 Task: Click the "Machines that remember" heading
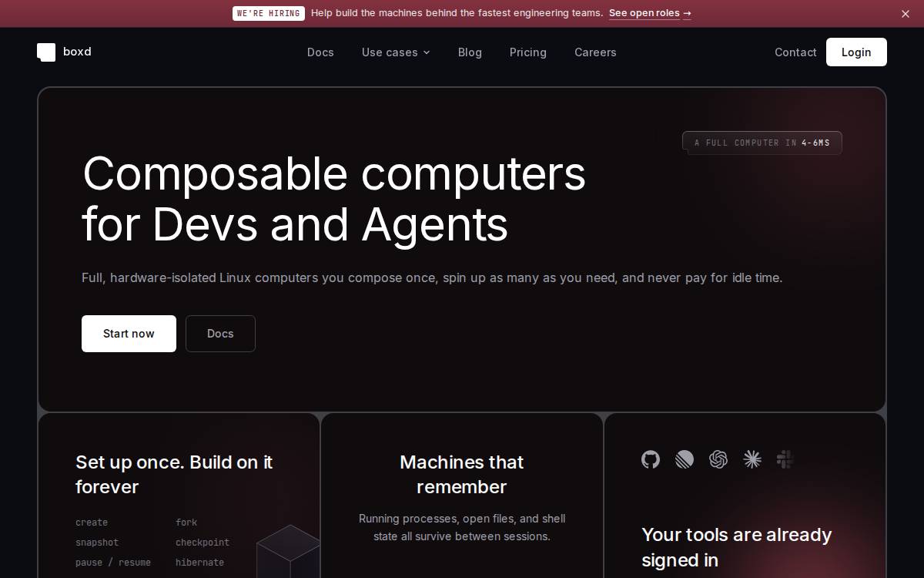(x=462, y=475)
